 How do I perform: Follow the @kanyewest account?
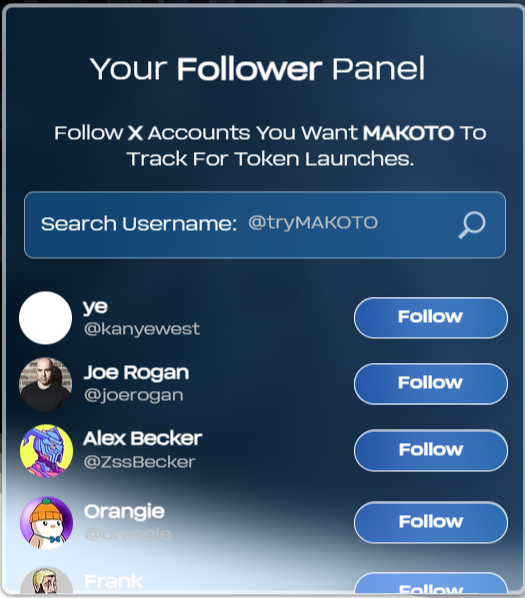pyautogui.click(x=431, y=317)
